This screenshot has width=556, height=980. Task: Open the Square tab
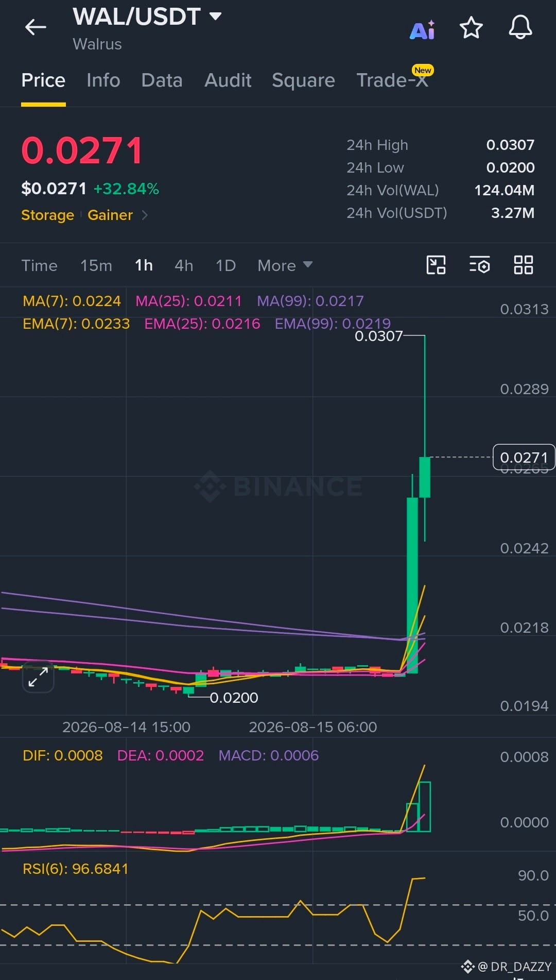pyautogui.click(x=303, y=80)
